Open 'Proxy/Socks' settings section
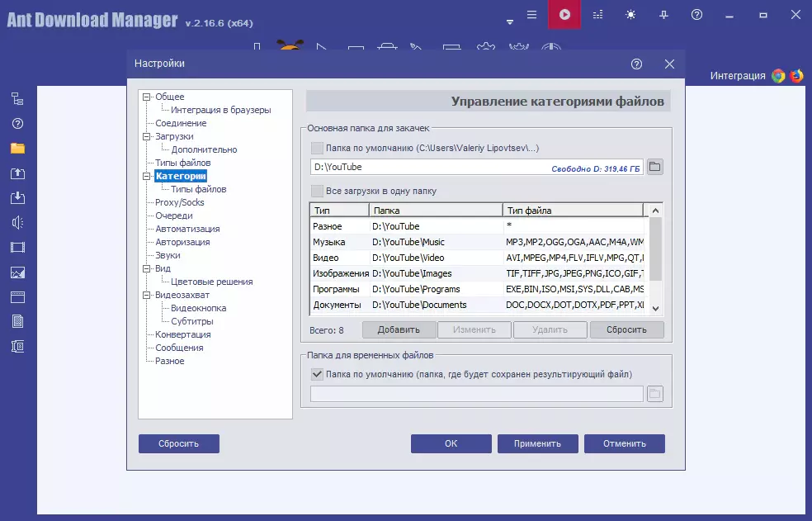This screenshot has height=521, width=812. pyautogui.click(x=179, y=202)
